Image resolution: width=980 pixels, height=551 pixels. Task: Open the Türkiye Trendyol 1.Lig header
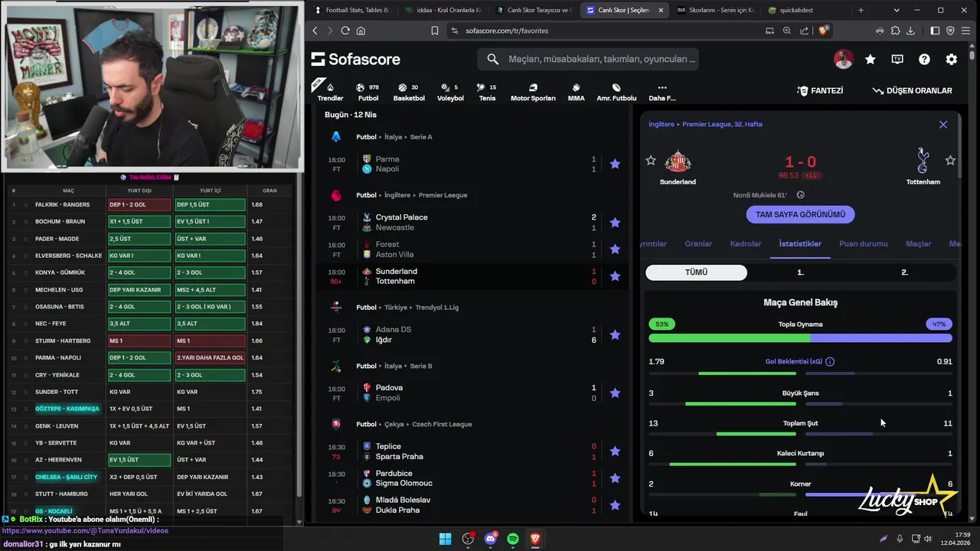point(407,308)
